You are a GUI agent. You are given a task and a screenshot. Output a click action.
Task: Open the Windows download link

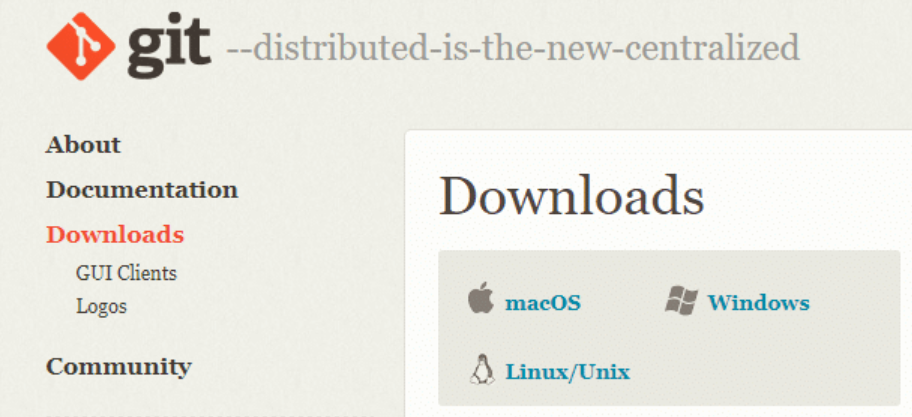click(x=758, y=303)
